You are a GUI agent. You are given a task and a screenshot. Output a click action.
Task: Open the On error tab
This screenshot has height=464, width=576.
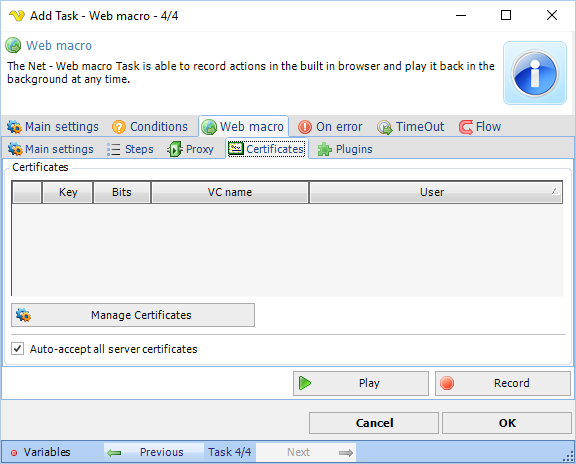pos(330,127)
